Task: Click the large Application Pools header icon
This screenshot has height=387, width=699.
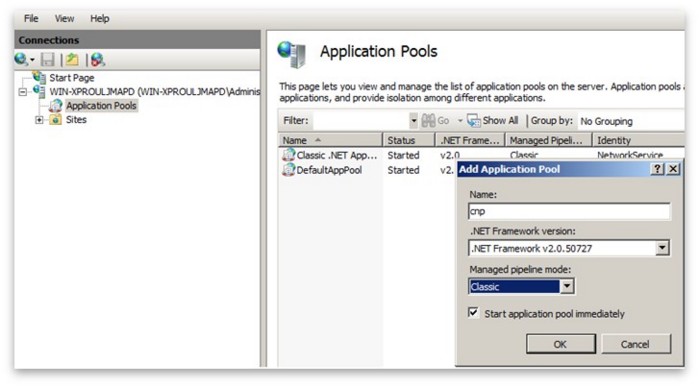Action: (x=292, y=54)
